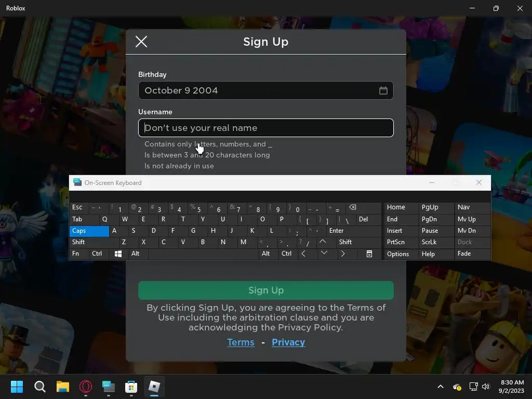This screenshot has height=399, width=532.
Task: Restore down the Roblox window
Action: (496, 8)
